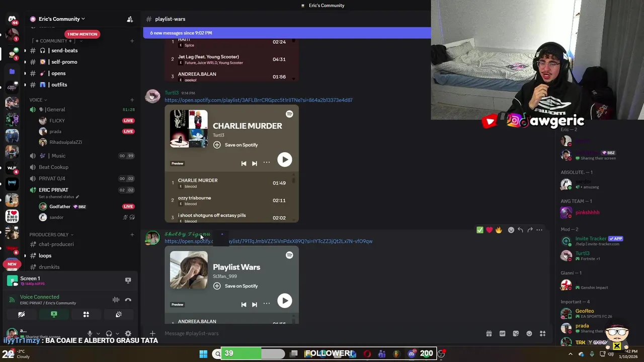React with red heart emoji

489,230
